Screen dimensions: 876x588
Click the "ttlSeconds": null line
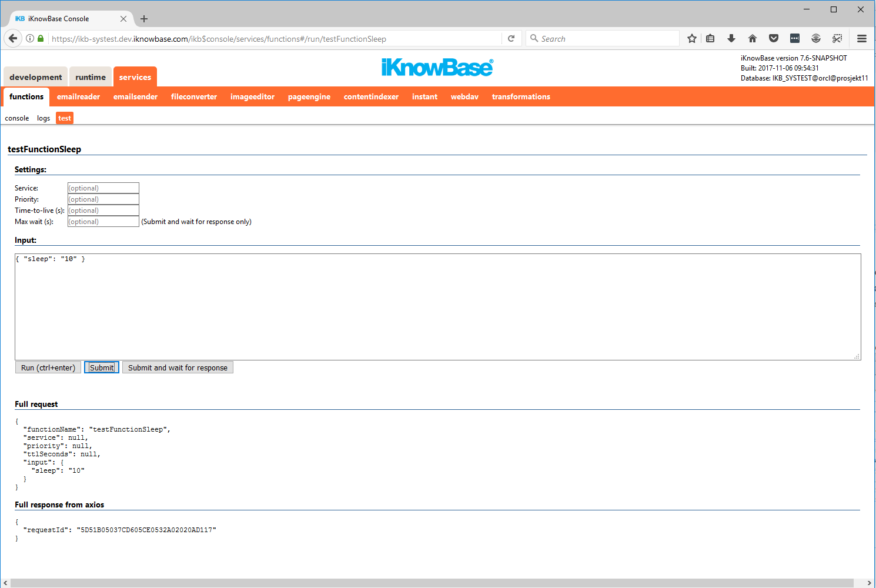[x=62, y=454]
